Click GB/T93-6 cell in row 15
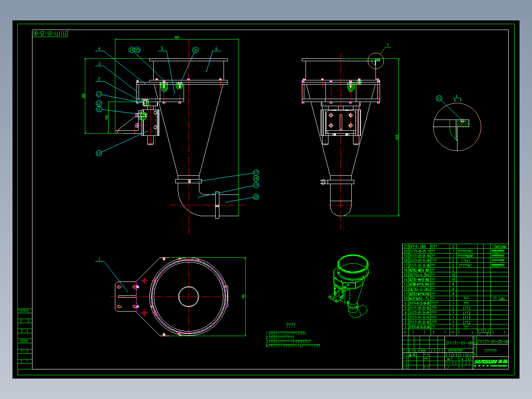The width and height of the screenshot is (532, 399). (x=419, y=275)
